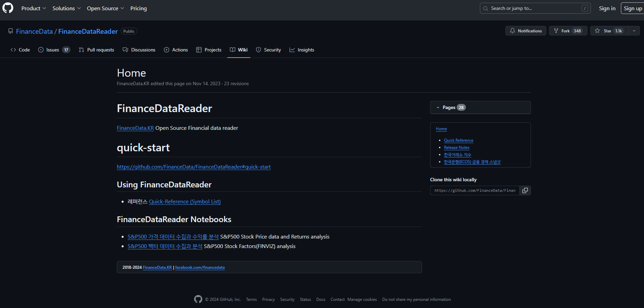644x308 pixels.
Task: Click the Sign up button
Action: 633,8
